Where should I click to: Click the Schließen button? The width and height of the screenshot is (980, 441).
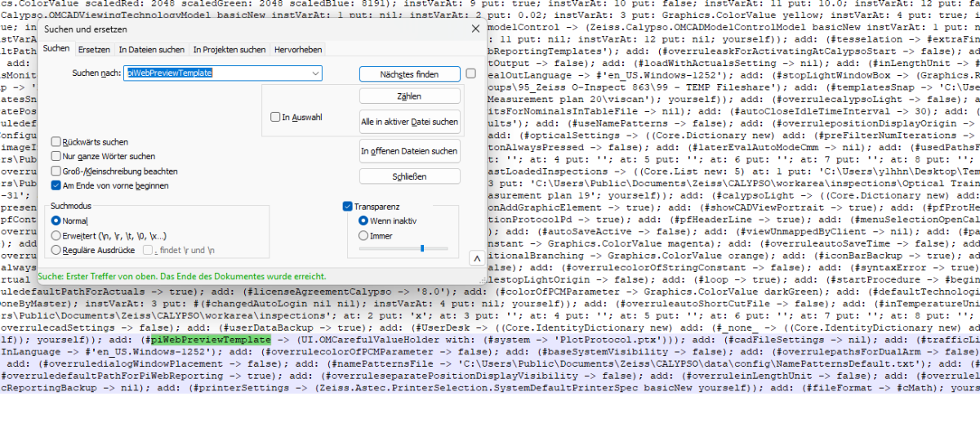(x=409, y=176)
